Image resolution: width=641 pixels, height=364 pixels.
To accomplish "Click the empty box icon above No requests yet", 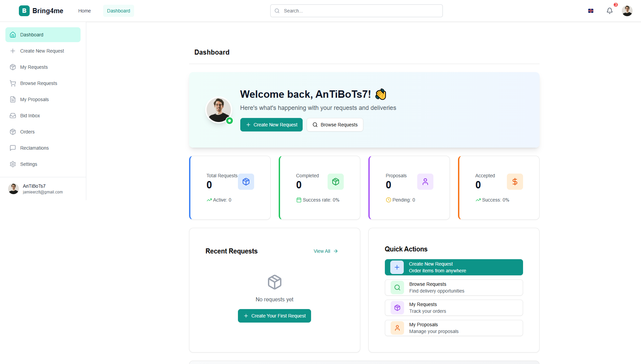I will [x=275, y=282].
